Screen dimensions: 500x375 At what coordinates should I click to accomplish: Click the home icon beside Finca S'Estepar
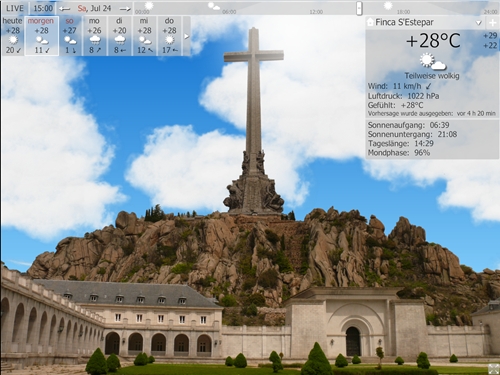point(370,22)
